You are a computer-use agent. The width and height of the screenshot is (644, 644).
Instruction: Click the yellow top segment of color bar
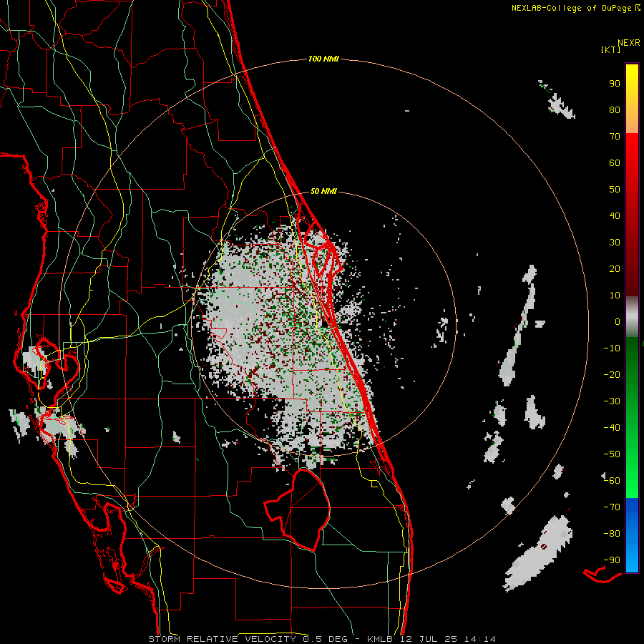[x=632, y=99]
